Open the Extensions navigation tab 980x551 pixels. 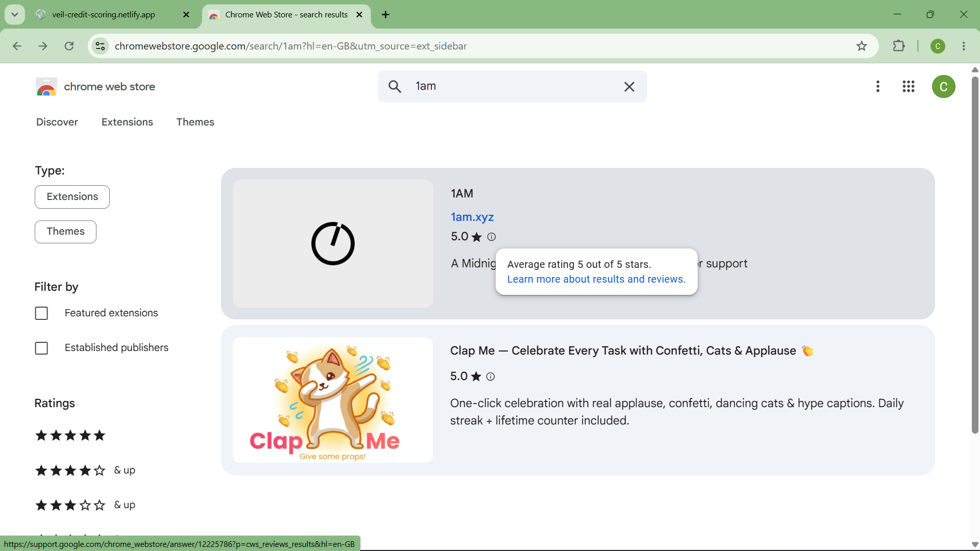(127, 122)
